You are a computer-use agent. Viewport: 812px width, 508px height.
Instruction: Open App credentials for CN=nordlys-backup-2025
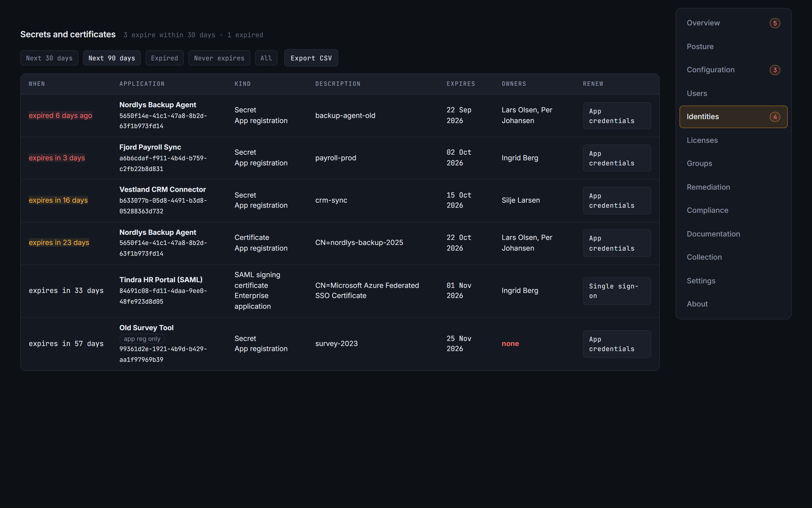(x=617, y=243)
